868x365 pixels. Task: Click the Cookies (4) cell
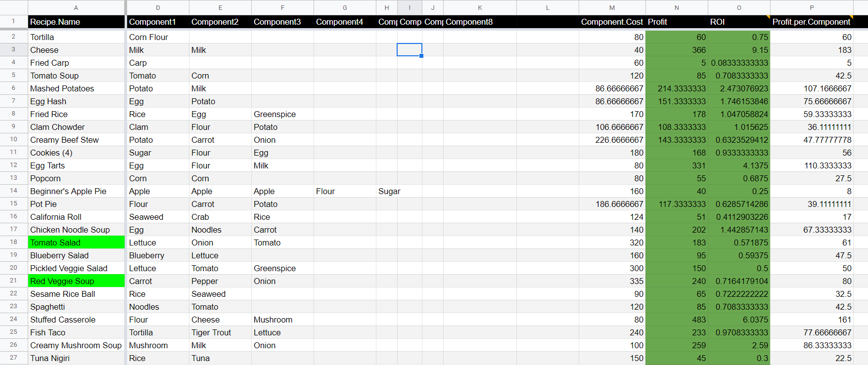click(76, 153)
